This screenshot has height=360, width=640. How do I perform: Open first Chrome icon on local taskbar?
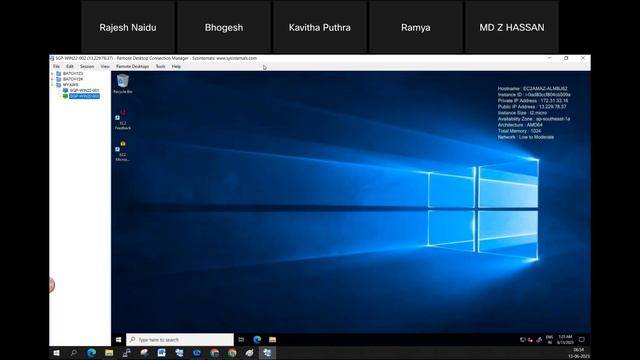point(215,353)
